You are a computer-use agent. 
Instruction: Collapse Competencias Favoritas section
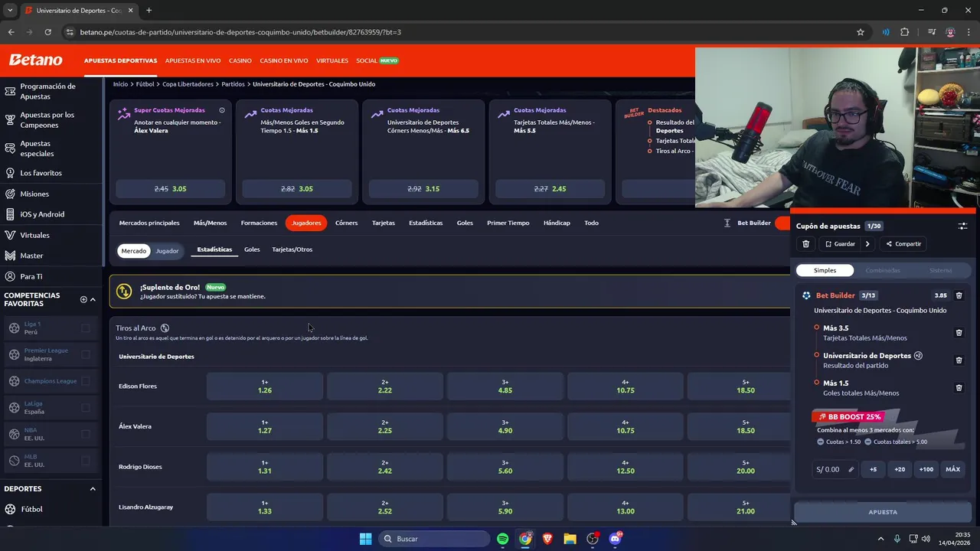(x=93, y=299)
